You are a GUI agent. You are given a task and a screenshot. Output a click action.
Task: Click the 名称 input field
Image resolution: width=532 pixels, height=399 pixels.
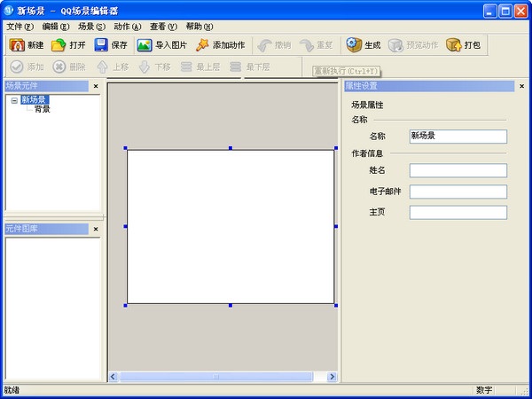tap(458, 137)
